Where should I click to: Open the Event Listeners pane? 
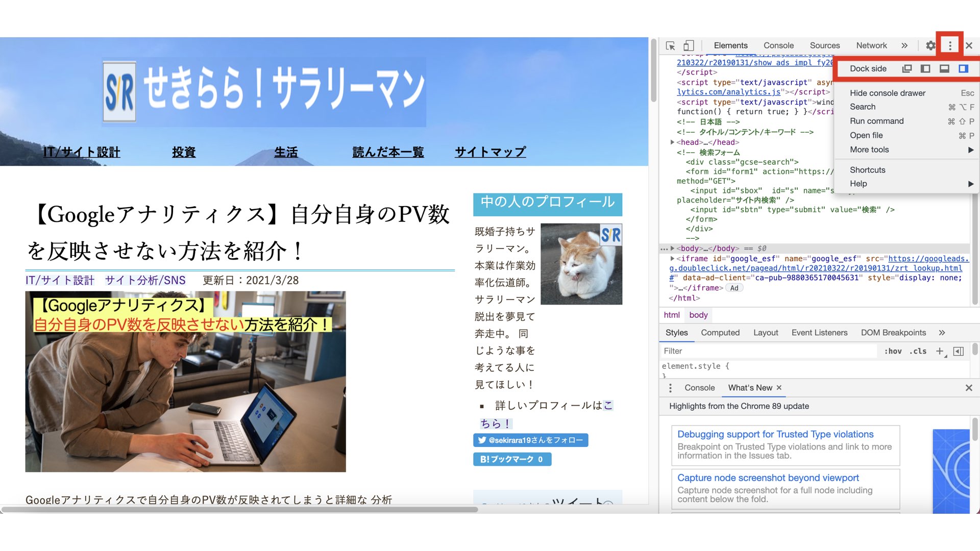[819, 333]
